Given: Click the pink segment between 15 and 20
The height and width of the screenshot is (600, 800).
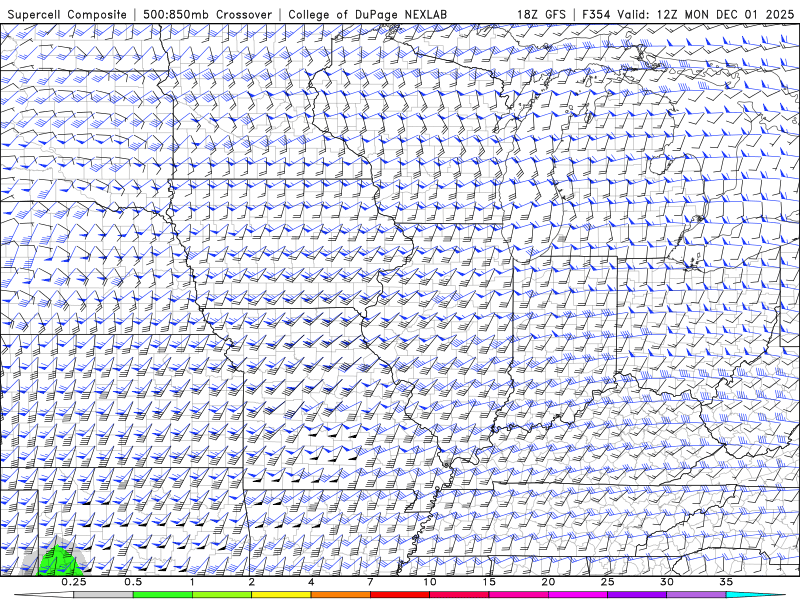Looking at the screenshot, I should click(x=518, y=595).
